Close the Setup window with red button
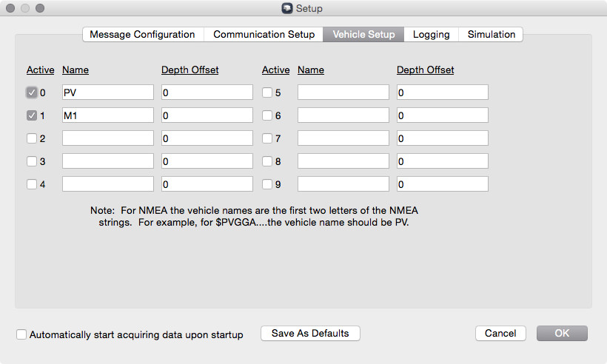This screenshot has width=607, height=364. [x=10, y=9]
